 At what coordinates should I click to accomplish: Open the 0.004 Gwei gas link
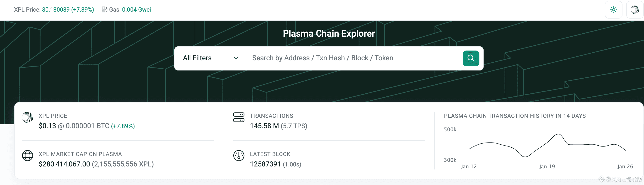coord(136,10)
